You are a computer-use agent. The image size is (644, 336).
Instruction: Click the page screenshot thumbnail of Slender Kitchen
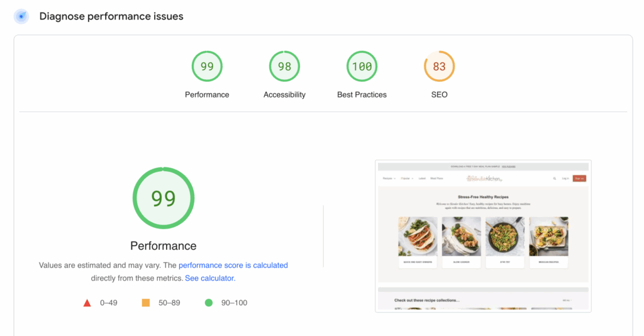pos(483,236)
